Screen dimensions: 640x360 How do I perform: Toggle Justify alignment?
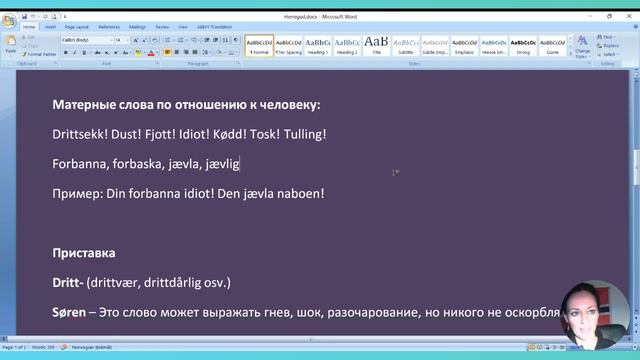tap(195, 53)
